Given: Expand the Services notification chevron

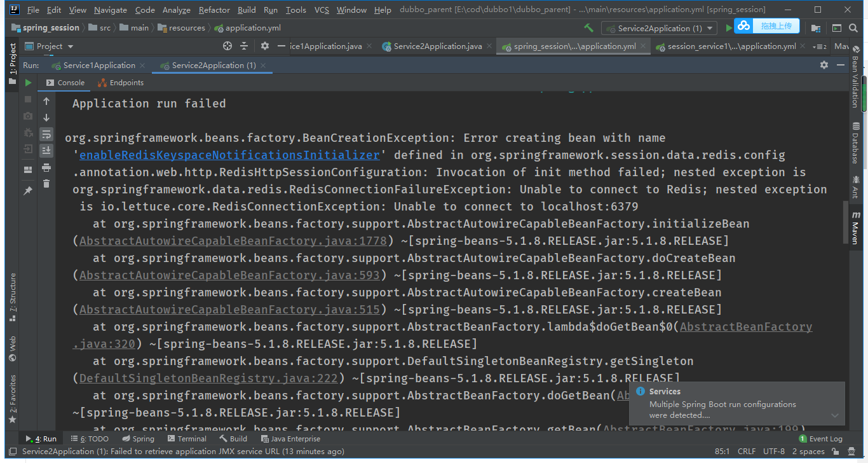Looking at the screenshot, I should [834, 415].
